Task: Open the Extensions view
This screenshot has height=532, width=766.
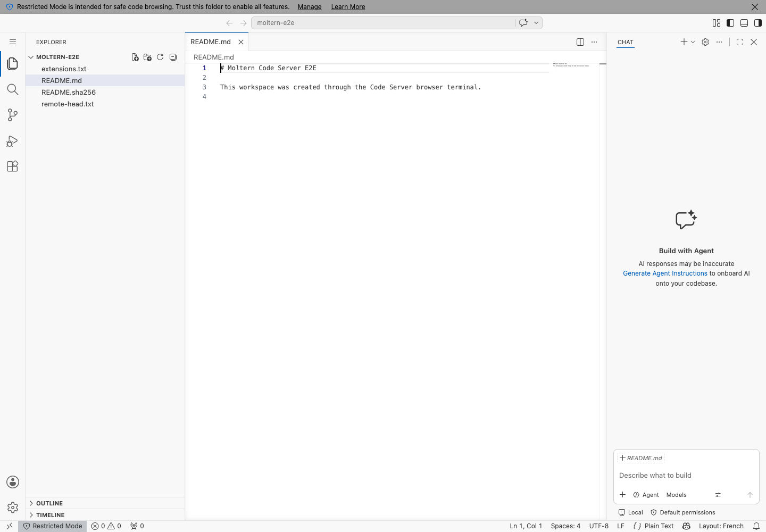Action: pos(13,167)
